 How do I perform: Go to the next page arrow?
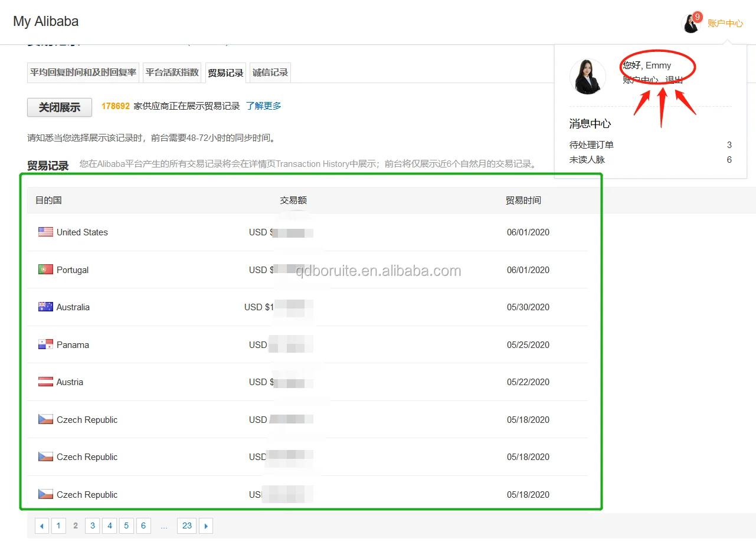205,525
